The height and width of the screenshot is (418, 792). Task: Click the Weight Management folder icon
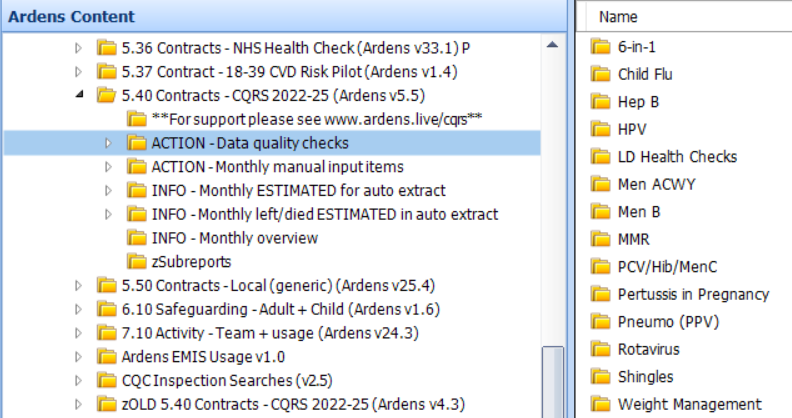coord(601,404)
